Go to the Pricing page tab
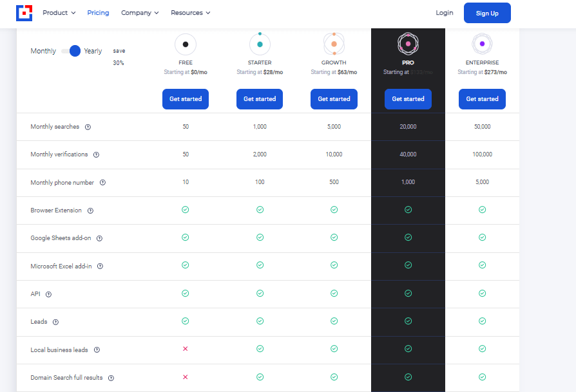576x392 pixels. coord(98,13)
